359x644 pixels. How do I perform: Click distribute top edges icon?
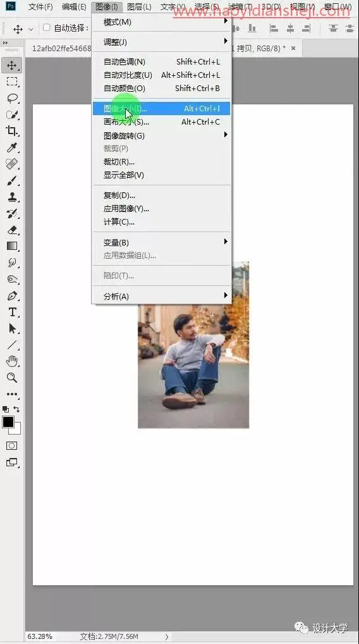[333, 28]
